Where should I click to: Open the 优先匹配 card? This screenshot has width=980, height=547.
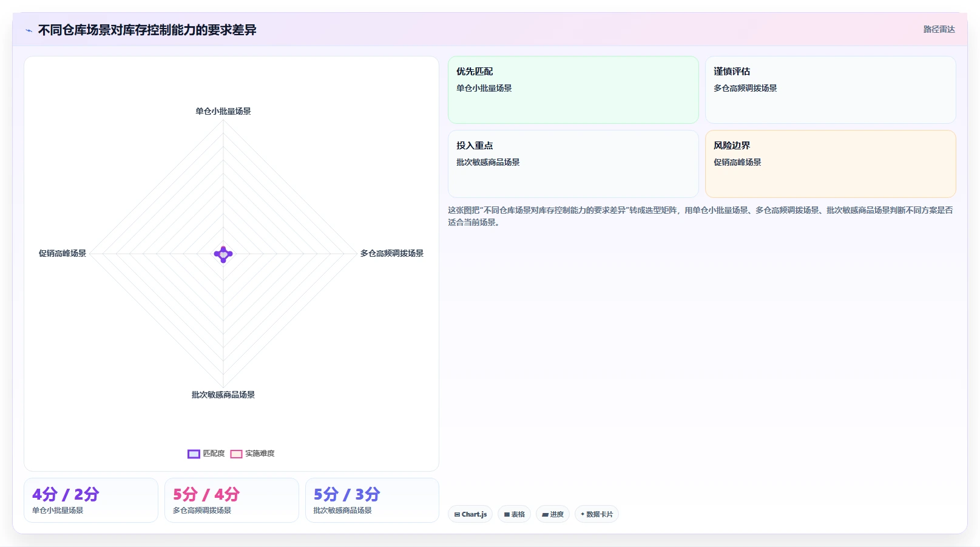click(573, 90)
